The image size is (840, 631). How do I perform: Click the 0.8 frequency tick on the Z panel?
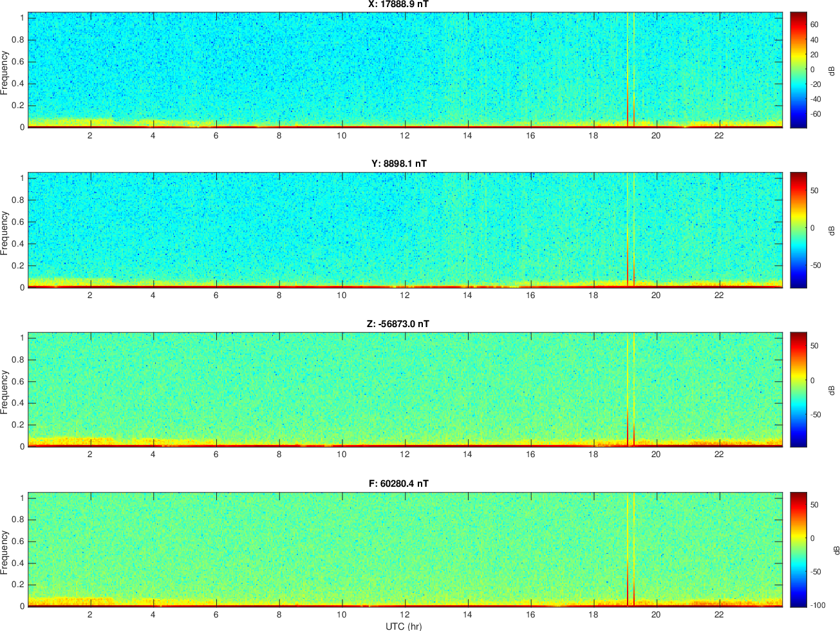(x=19, y=360)
